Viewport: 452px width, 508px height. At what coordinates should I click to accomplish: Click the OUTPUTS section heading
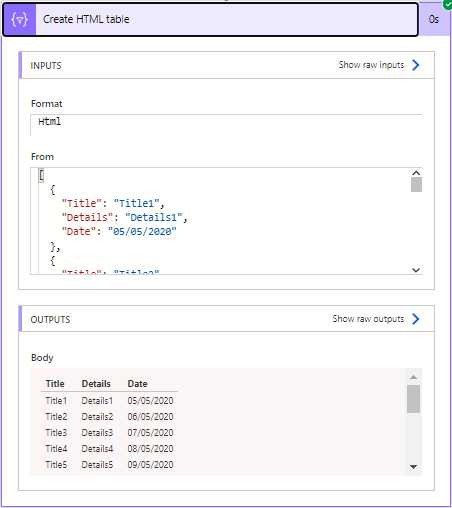50,320
